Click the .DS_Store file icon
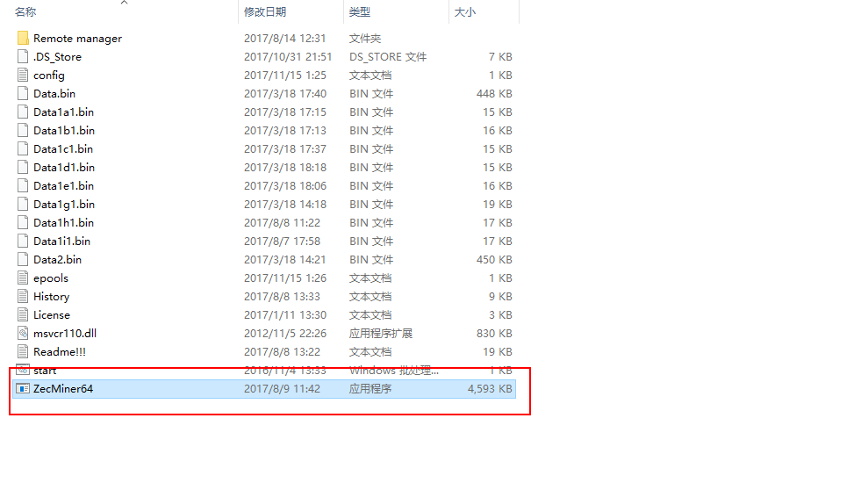Viewport: 868px width, 483px height. (23, 57)
